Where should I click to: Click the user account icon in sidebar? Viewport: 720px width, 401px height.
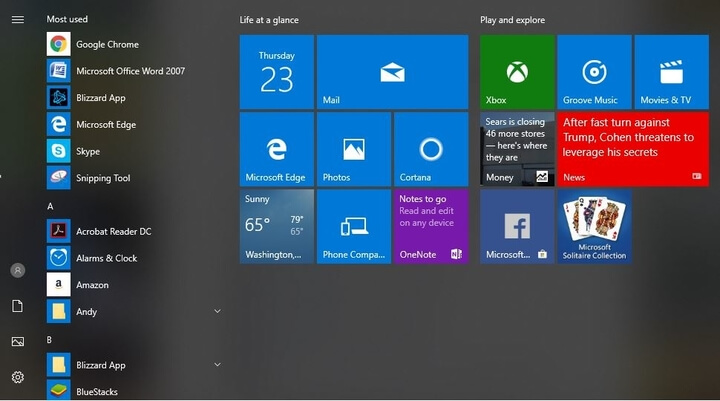pyautogui.click(x=17, y=270)
